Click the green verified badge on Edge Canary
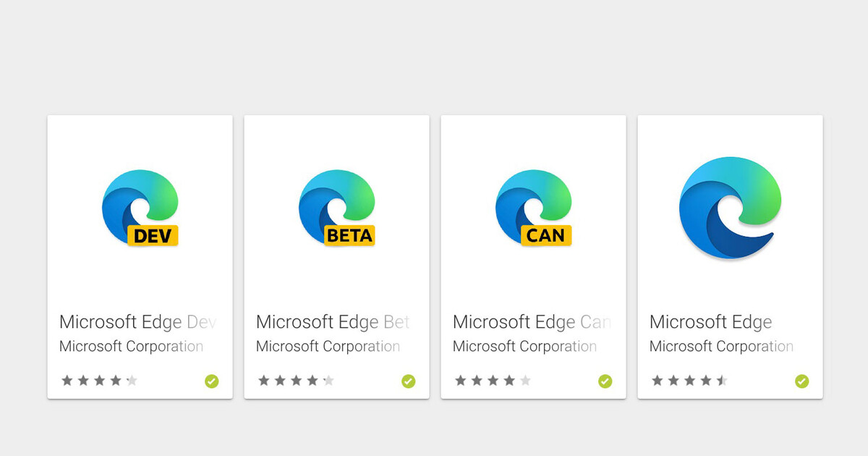Screen dimensions: 868x456 point(605,381)
